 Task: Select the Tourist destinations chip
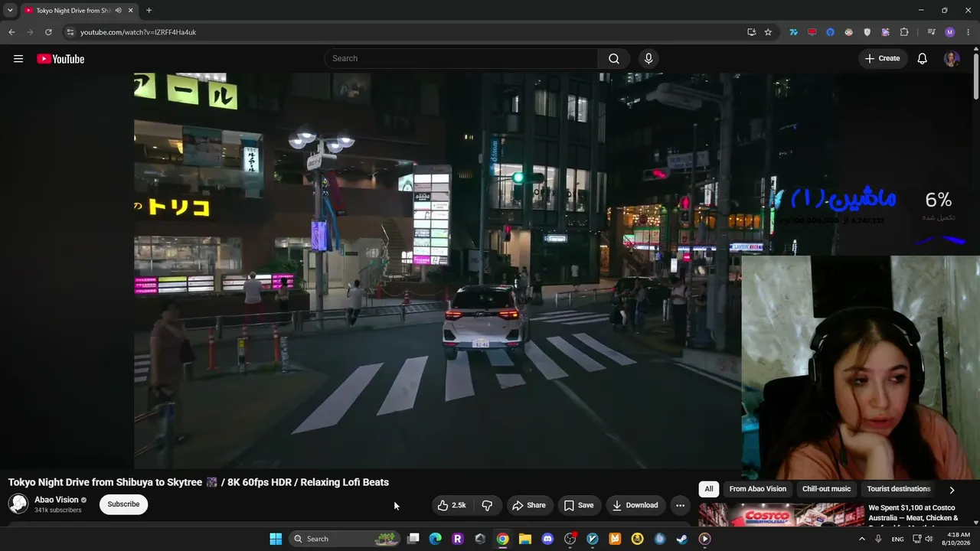click(x=899, y=489)
